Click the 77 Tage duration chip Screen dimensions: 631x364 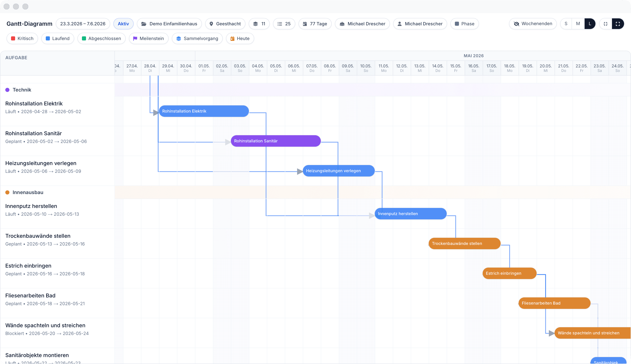tap(315, 24)
